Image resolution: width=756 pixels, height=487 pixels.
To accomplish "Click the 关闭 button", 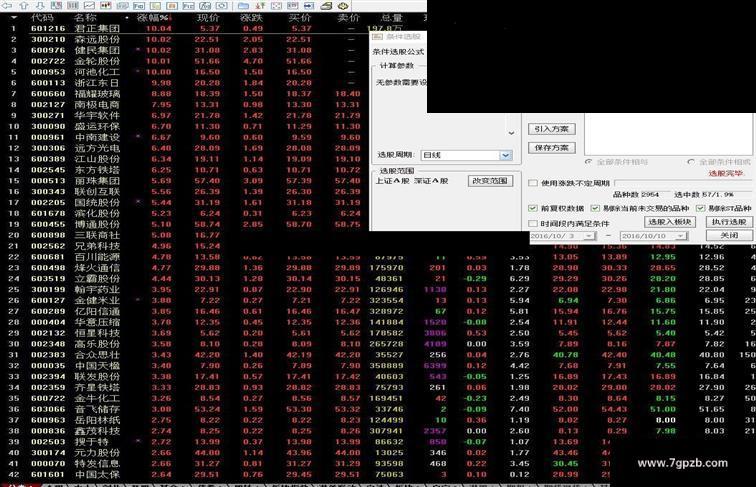I will (x=729, y=235).
